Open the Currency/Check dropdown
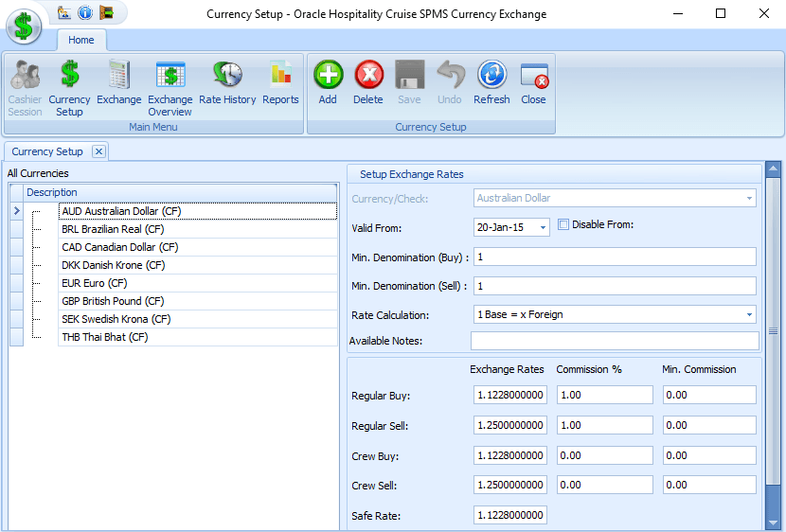This screenshot has width=786, height=532. 749,199
